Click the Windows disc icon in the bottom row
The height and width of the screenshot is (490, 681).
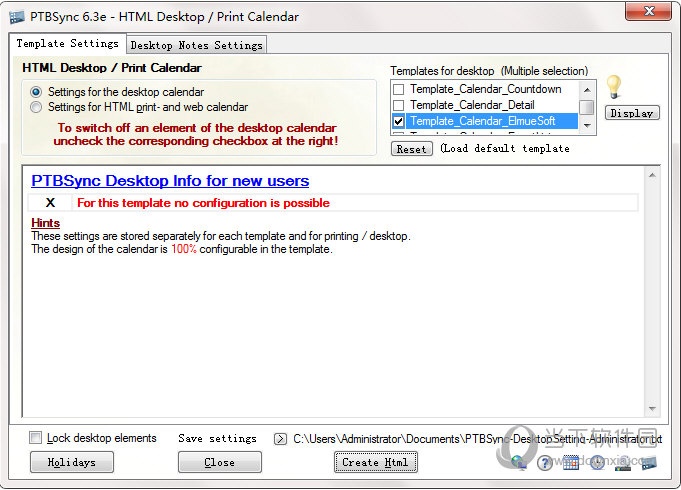tap(623, 463)
